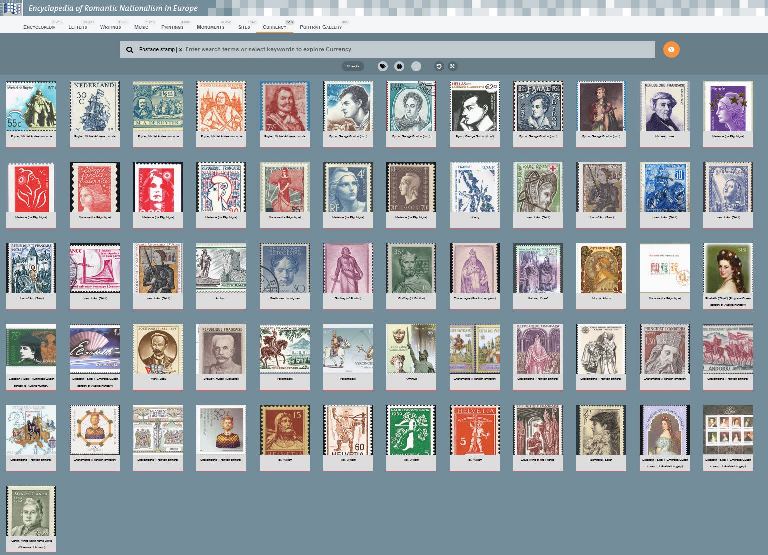The width and height of the screenshot is (768, 555).
Task: Open the Writings tab
Action: [x=110, y=27]
